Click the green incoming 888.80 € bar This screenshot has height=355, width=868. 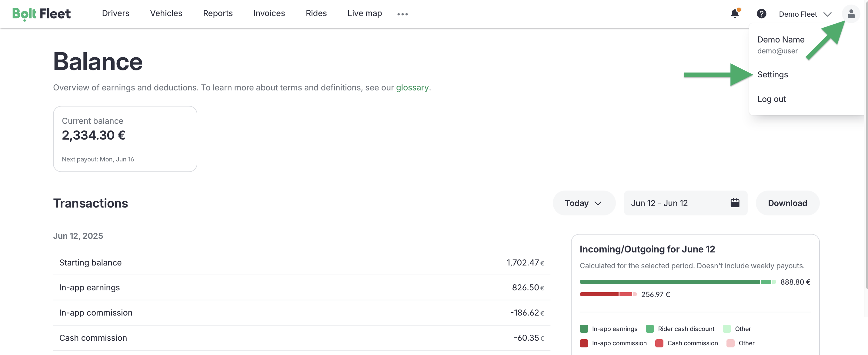pos(678,282)
